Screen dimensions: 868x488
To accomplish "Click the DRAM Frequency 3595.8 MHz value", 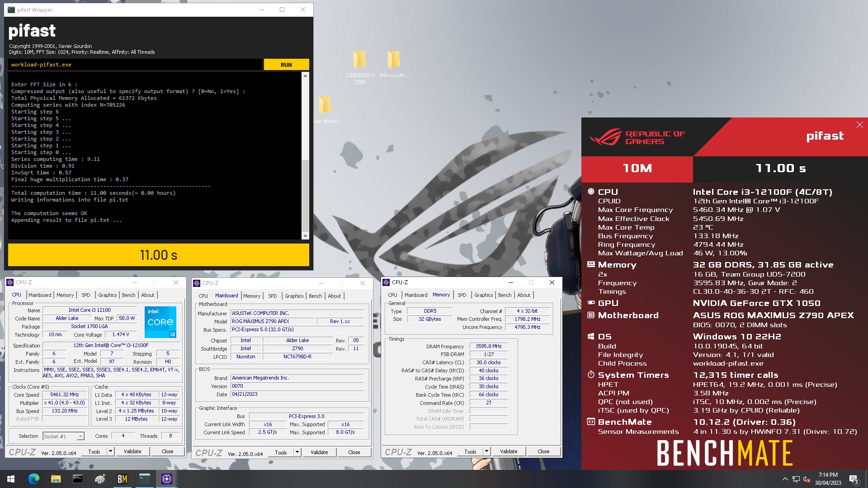I will 489,346.
